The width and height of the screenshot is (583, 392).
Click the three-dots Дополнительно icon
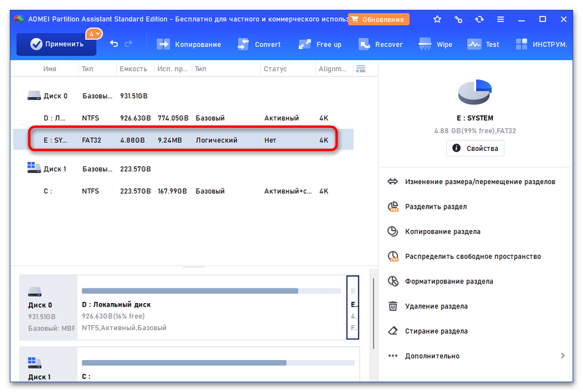(x=393, y=356)
